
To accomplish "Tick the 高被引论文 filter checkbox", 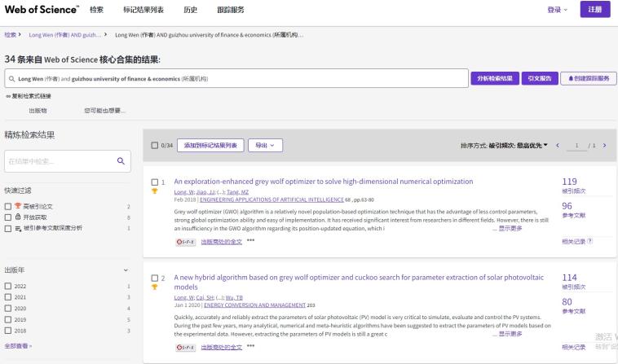I will 8,207.
